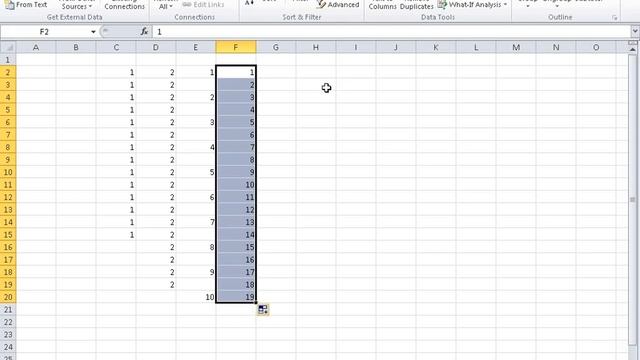Select row 1 header
Screen dimensions: 640x360
(8, 60)
